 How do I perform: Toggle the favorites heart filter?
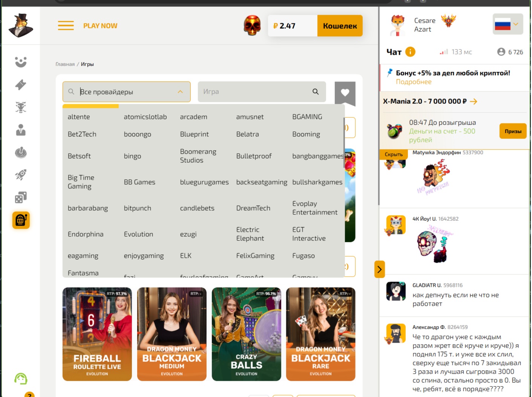[x=345, y=92]
